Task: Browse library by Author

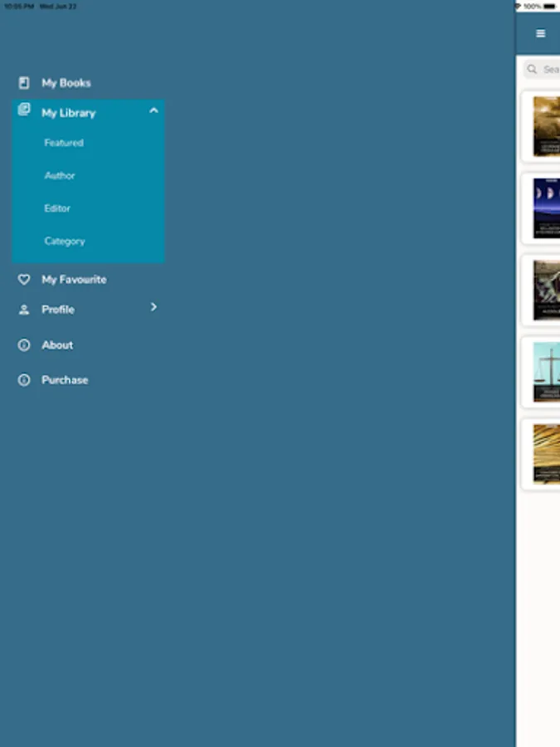Action: (x=60, y=176)
